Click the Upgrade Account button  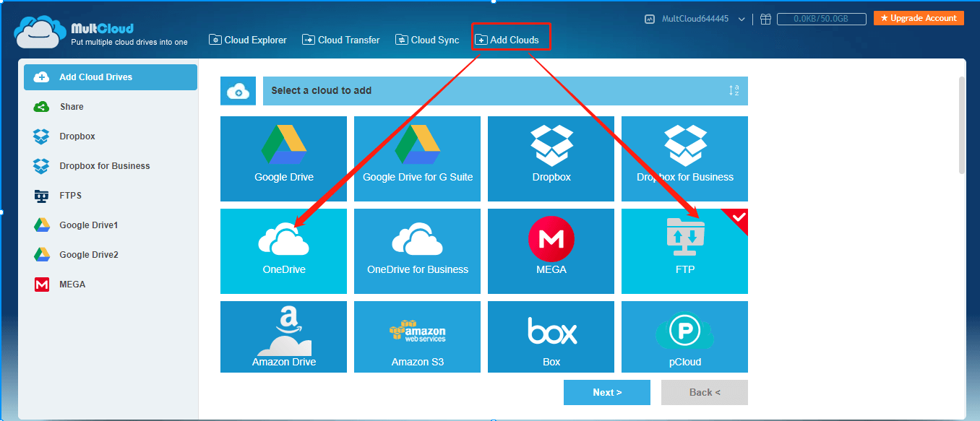(919, 18)
